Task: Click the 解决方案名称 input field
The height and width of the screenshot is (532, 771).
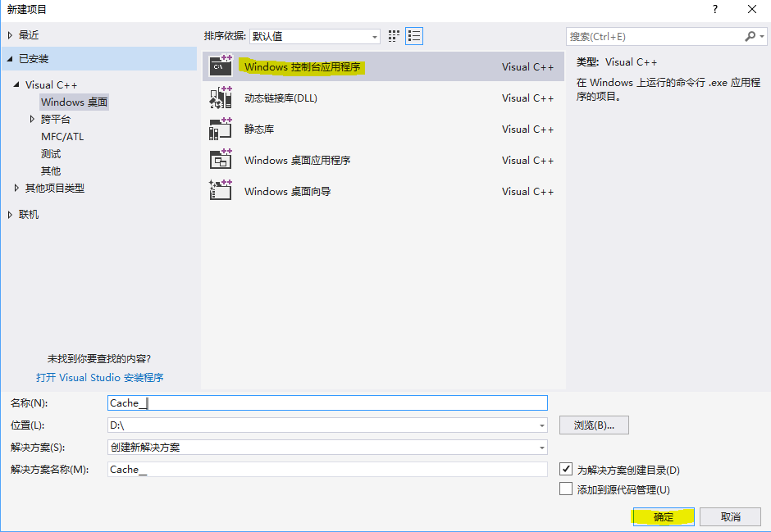Action: [327, 470]
